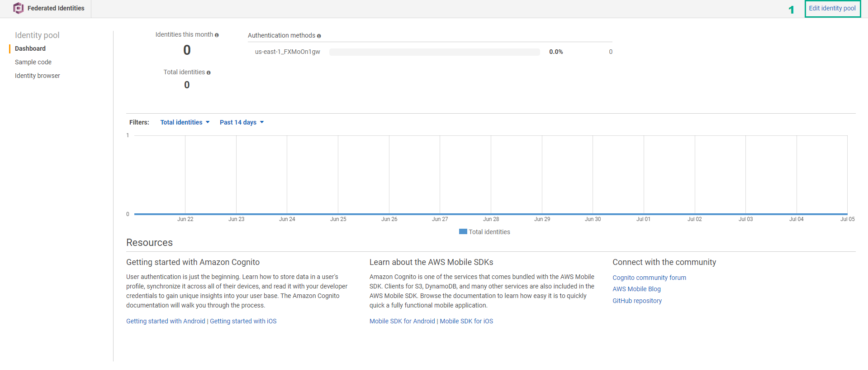Image resolution: width=868 pixels, height=370 pixels.
Task: Open Sample code in the sidebar
Action: click(33, 62)
